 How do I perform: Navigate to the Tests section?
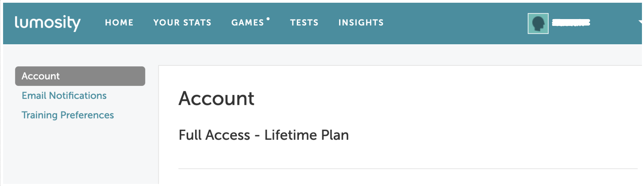click(x=304, y=23)
